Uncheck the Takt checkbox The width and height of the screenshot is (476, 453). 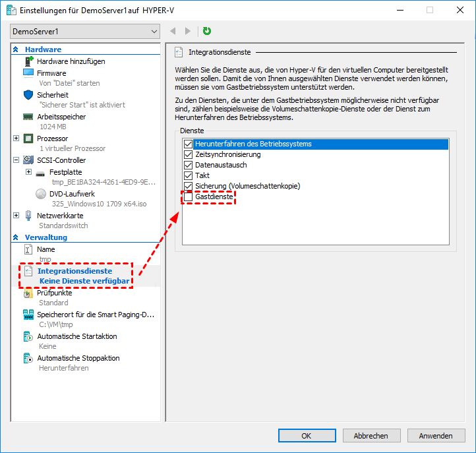pyautogui.click(x=188, y=175)
